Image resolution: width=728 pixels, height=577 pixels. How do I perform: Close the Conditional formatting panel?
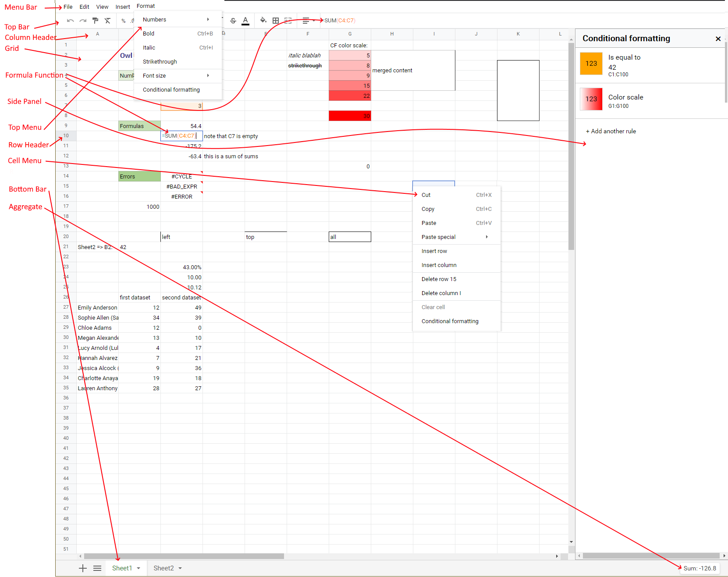[718, 39]
